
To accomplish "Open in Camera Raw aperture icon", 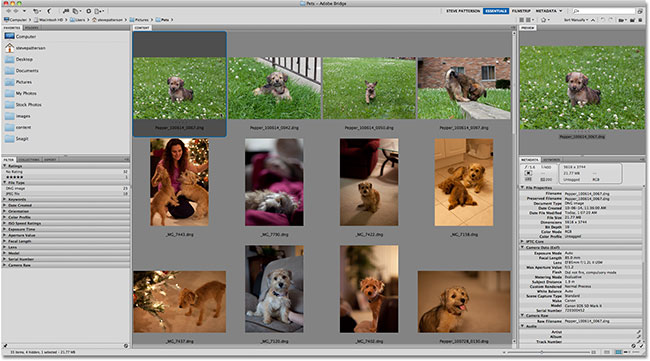I will 88,11.
